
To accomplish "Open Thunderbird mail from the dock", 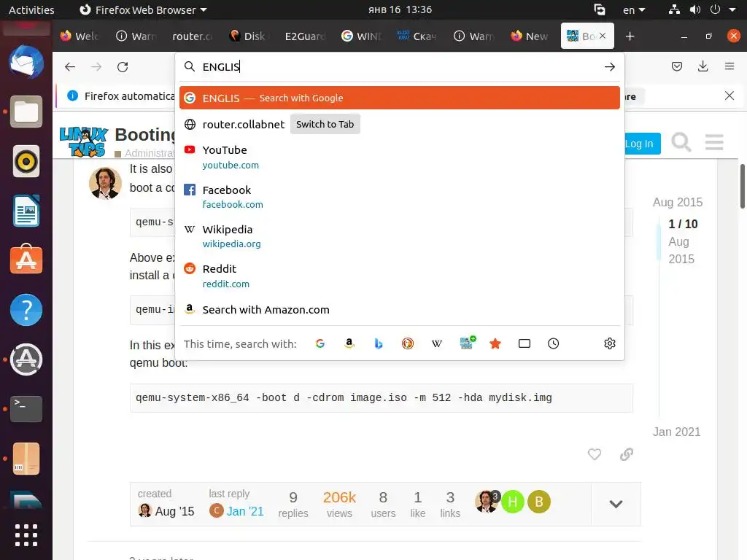I will tap(26, 62).
